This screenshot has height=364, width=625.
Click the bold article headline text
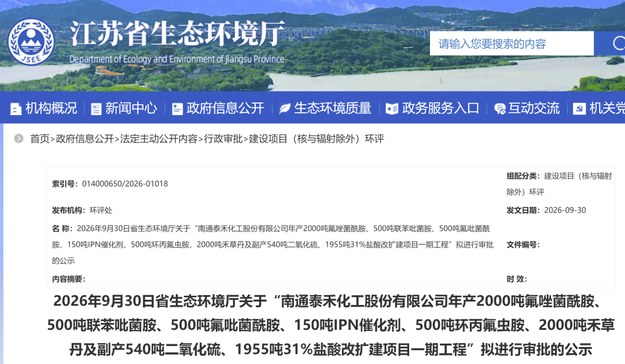pyautogui.click(x=331, y=325)
